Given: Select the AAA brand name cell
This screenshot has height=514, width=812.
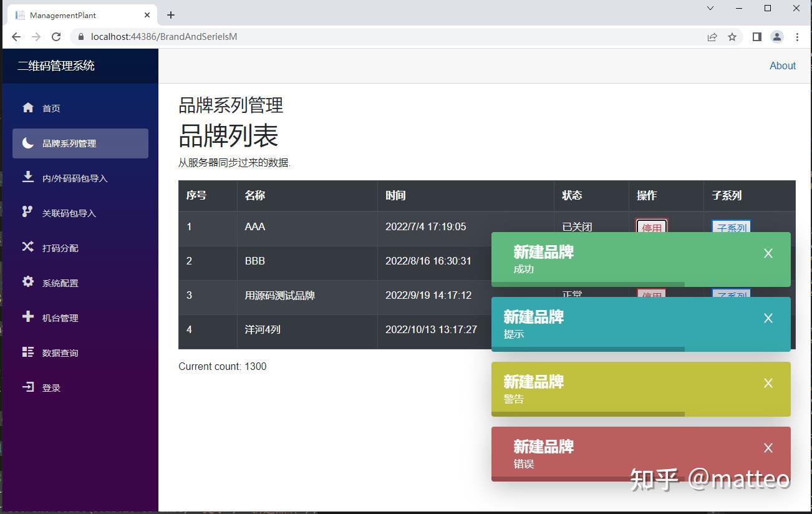Looking at the screenshot, I should pos(307,227).
